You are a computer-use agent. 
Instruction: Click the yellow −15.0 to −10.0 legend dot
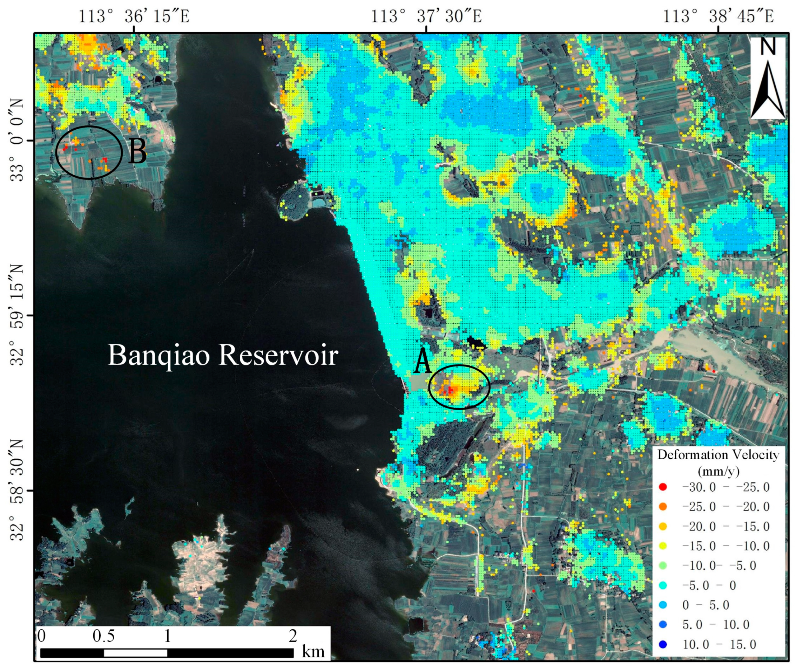tap(663, 546)
